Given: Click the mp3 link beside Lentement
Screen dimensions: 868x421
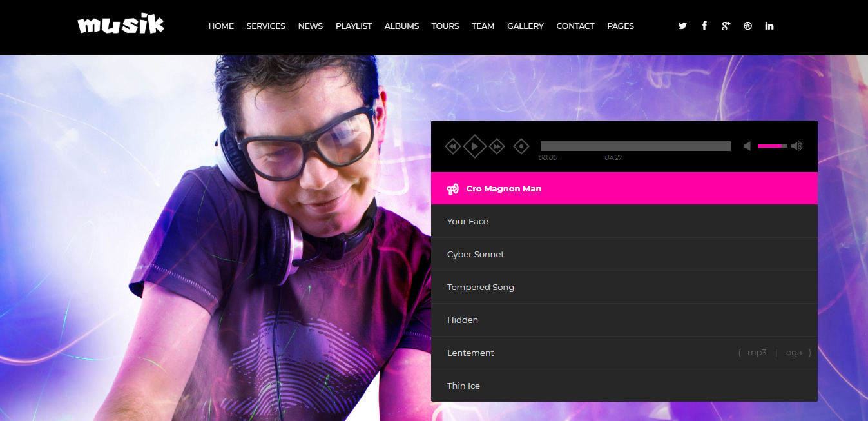Looking at the screenshot, I should (757, 353).
